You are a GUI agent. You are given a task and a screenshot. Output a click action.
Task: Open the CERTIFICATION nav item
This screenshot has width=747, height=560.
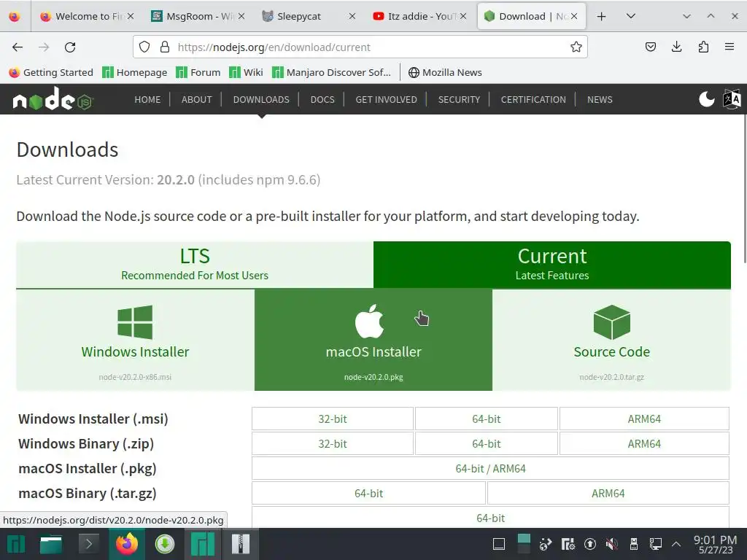click(533, 99)
